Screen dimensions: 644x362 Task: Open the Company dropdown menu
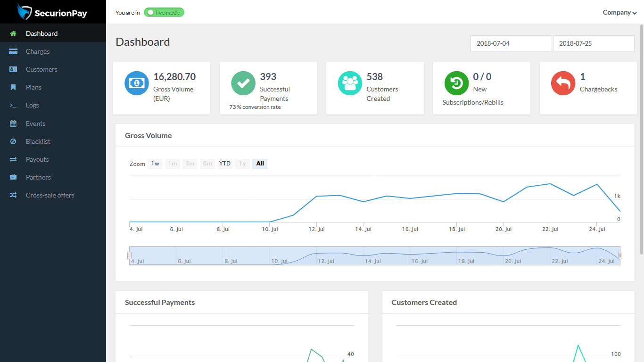click(x=619, y=12)
